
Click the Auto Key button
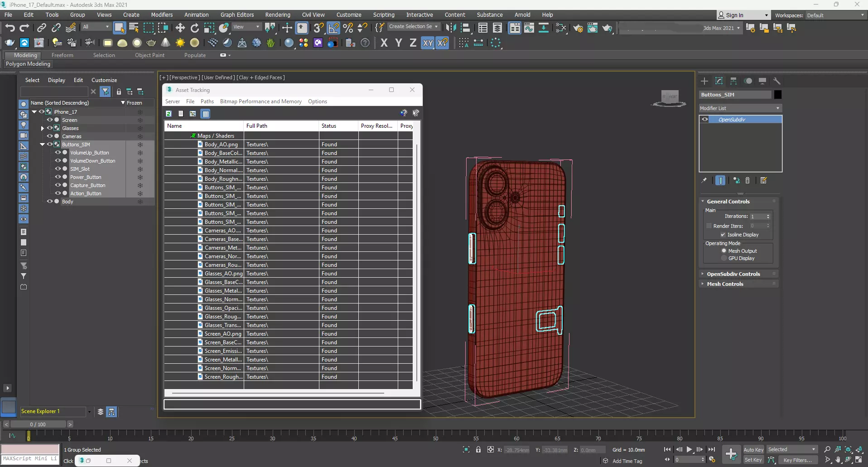click(x=753, y=450)
